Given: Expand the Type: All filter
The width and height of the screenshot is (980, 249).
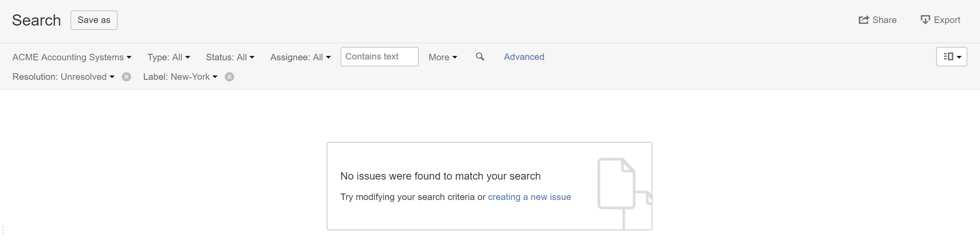Looking at the screenshot, I should [x=169, y=57].
